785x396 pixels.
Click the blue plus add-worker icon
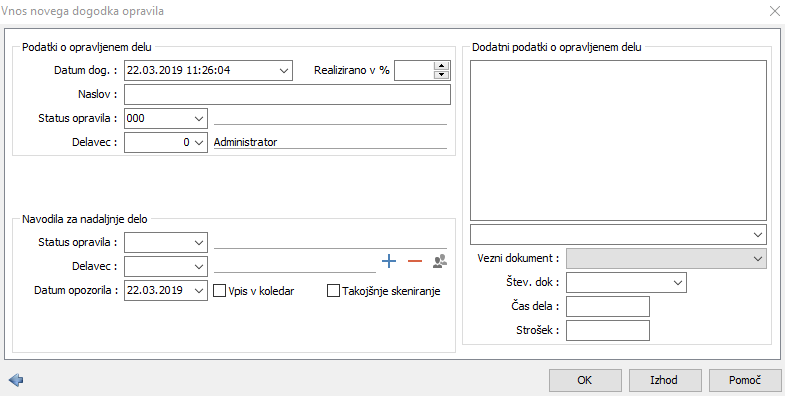tap(388, 261)
